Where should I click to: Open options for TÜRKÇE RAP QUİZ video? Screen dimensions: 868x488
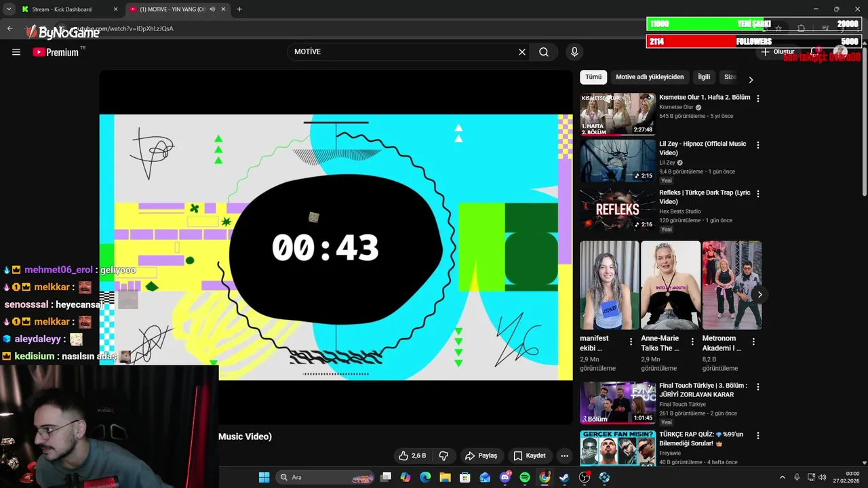click(x=757, y=436)
